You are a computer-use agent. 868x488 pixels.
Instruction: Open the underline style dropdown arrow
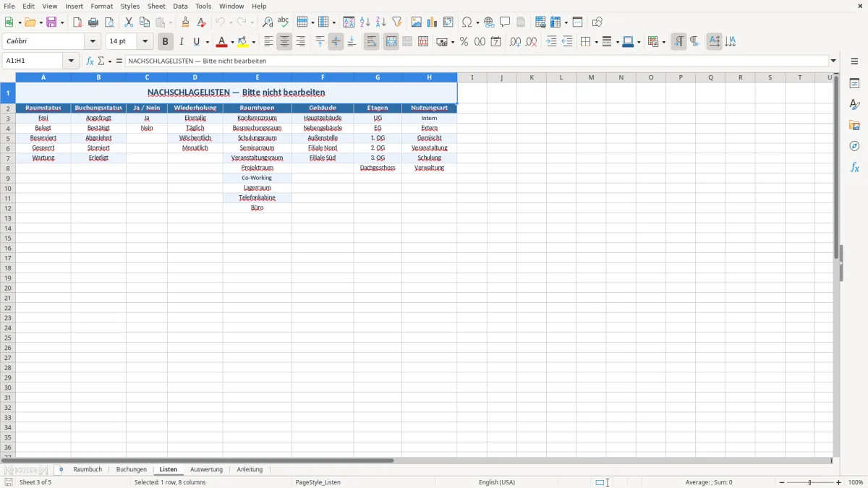(x=207, y=42)
